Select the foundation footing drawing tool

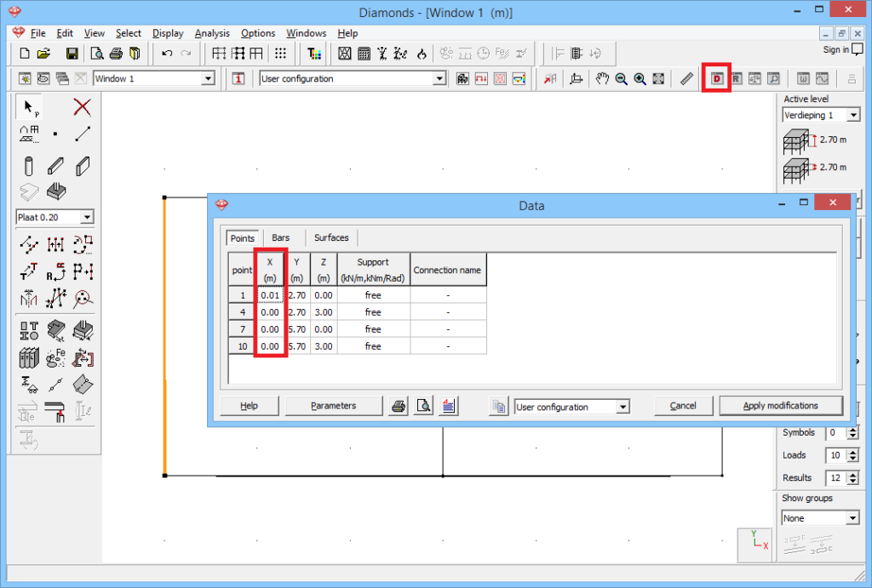[55, 191]
